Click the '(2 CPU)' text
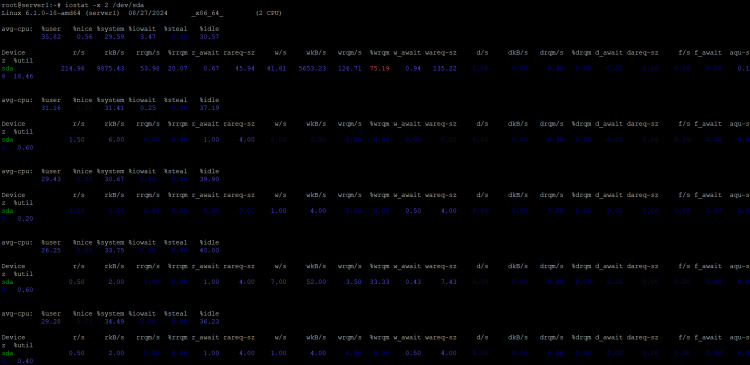Image resolution: width=750 pixels, height=365 pixels. pyautogui.click(x=268, y=12)
